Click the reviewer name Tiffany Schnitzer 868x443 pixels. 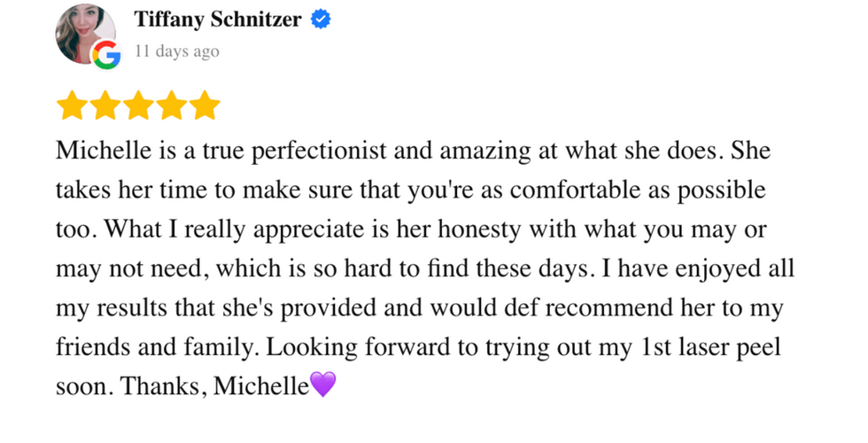click(218, 20)
